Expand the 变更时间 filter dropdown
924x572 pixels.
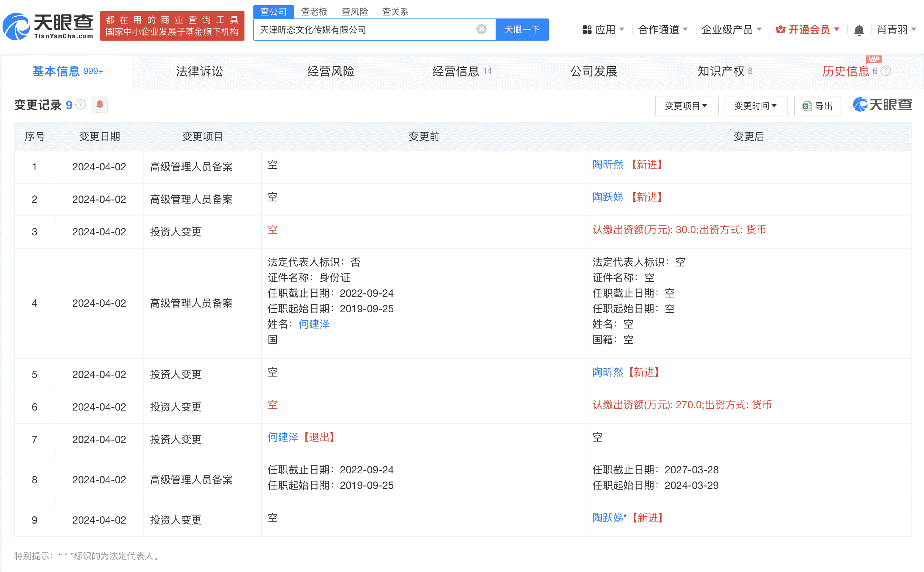coord(756,106)
